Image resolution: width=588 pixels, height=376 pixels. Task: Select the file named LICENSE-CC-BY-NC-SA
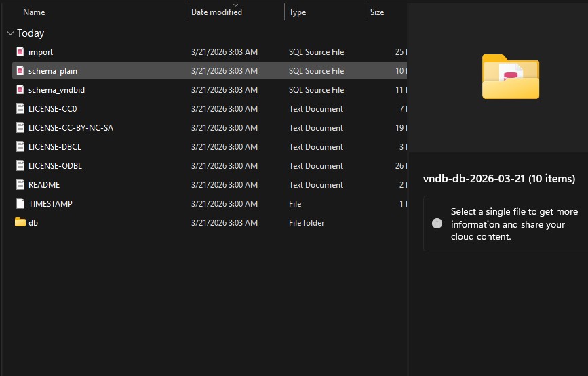[71, 128]
